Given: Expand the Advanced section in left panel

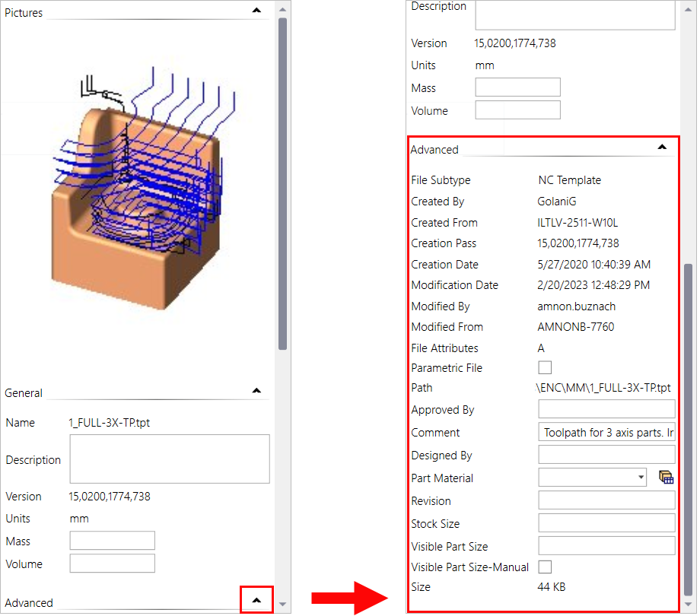Looking at the screenshot, I should coord(256,600).
